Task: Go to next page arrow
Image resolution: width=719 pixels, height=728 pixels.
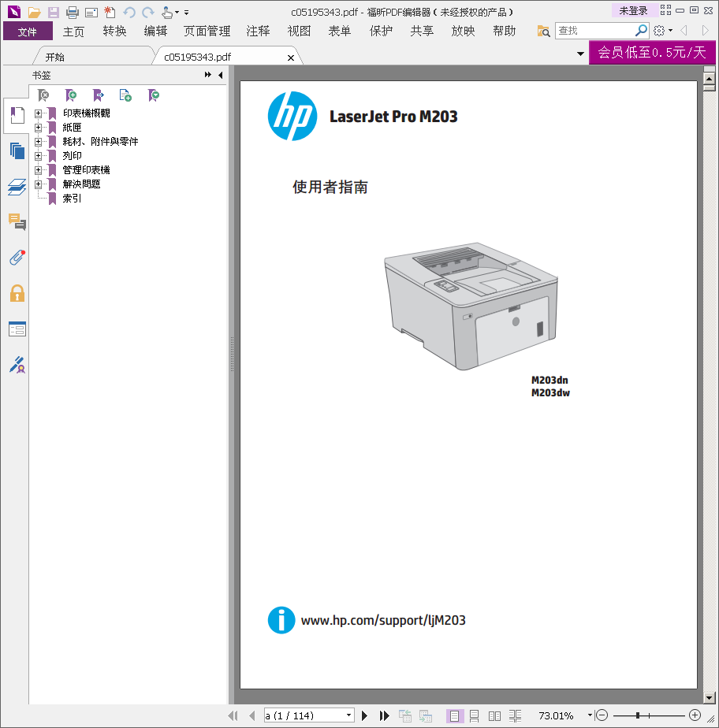Action: click(x=364, y=715)
